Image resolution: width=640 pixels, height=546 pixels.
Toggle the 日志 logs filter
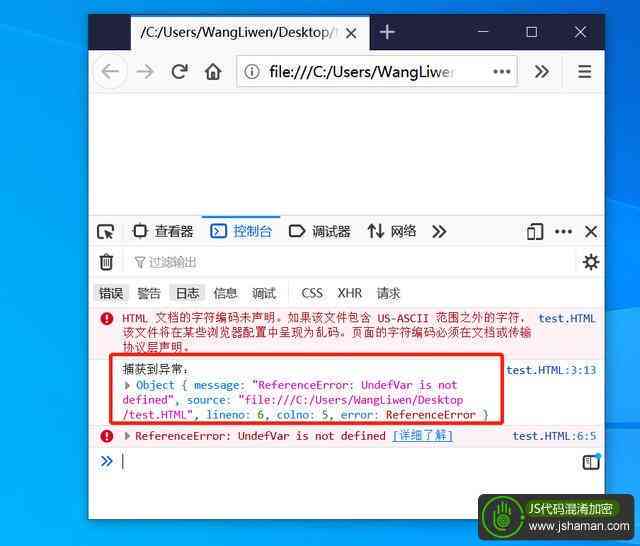click(187, 293)
